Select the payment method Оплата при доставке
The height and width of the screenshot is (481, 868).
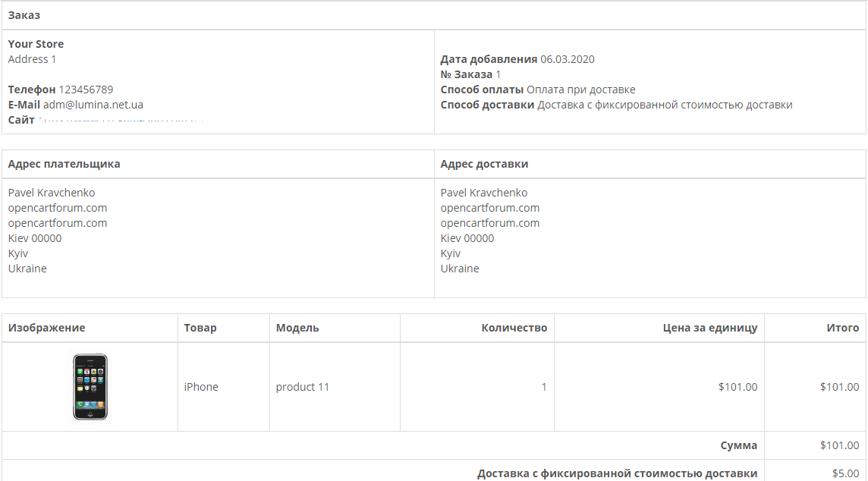pos(580,90)
